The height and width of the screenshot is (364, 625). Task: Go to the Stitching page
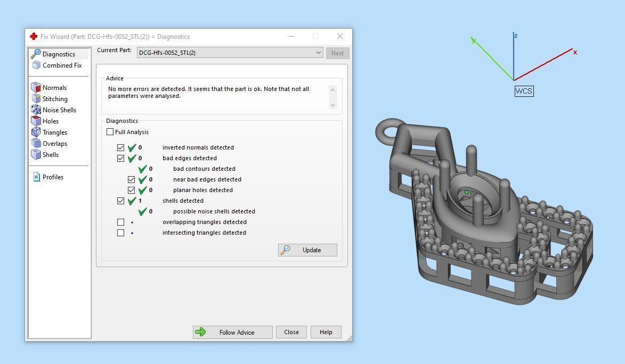[55, 98]
